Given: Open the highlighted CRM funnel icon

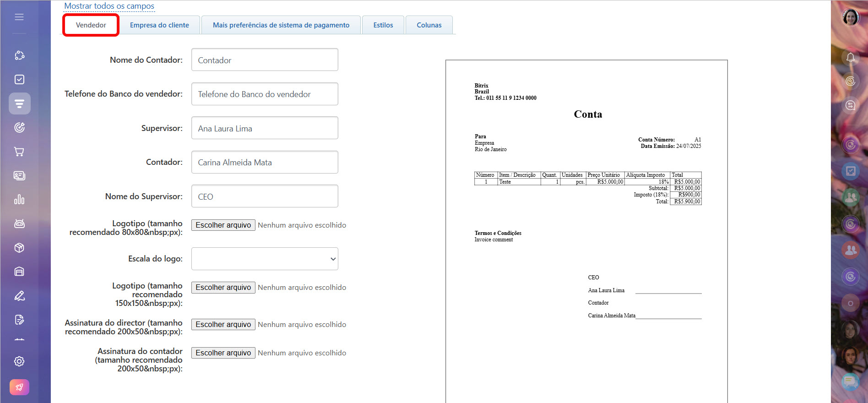Looking at the screenshot, I should click(19, 103).
